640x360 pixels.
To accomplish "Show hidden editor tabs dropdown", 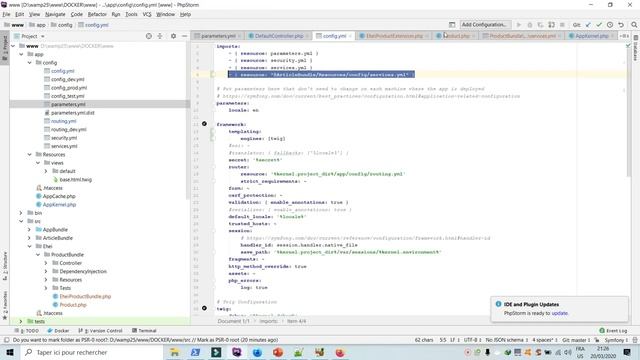I will [x=624, y=36].
